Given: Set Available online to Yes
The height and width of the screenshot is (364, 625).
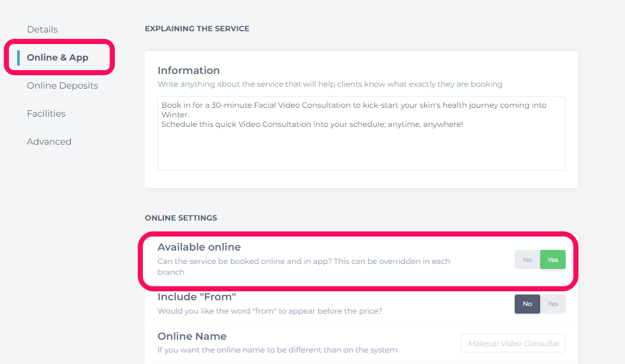Looking at the screenshot, I should point(552,259).
